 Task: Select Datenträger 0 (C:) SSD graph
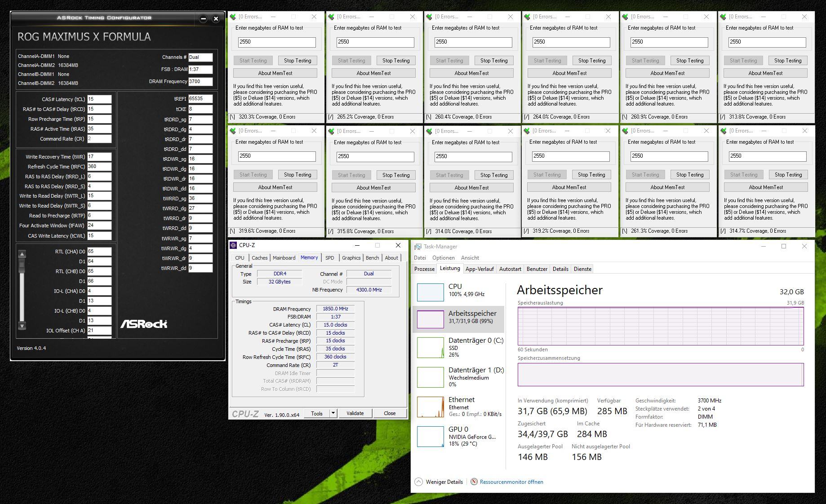[x=431, y=348]
